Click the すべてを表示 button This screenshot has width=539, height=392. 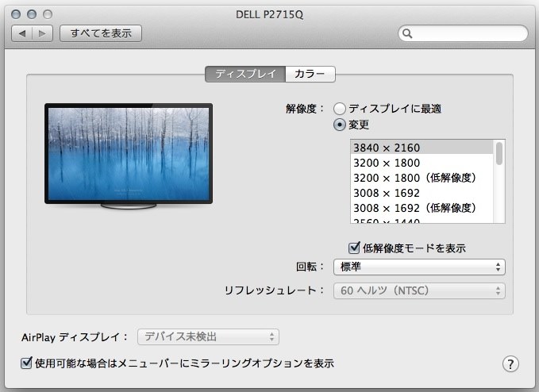click(101, 33)
